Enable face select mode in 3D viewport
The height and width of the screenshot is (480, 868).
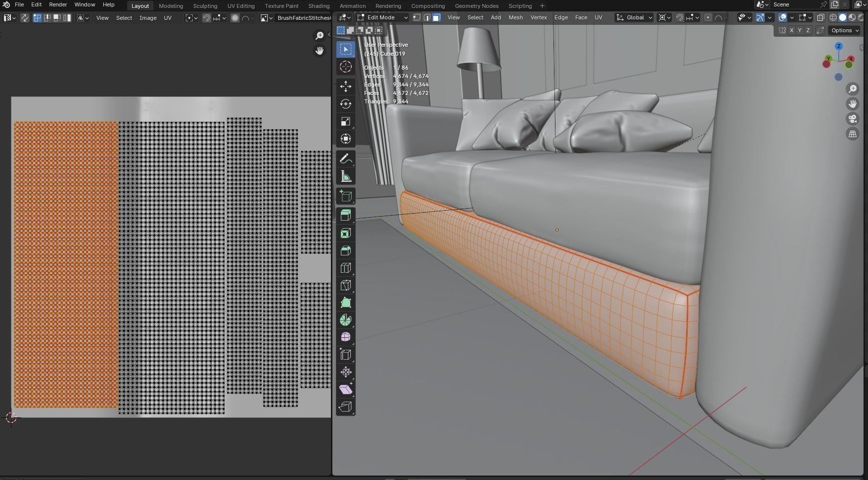coord(436,17)
